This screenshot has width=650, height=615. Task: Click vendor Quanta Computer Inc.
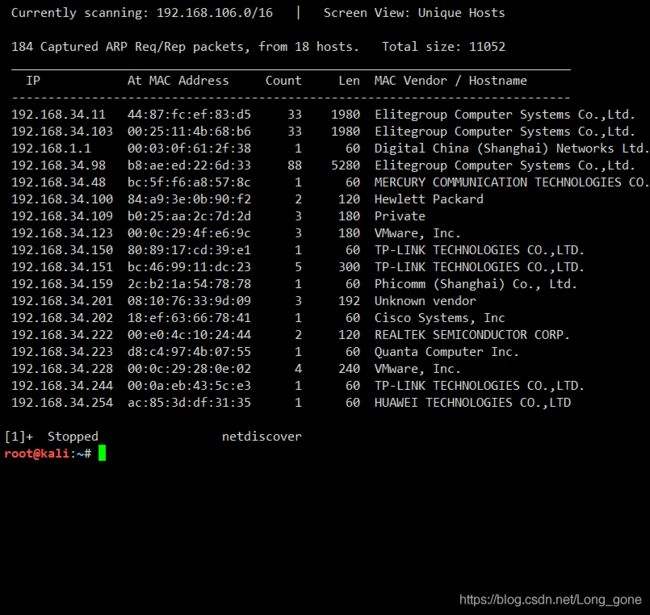pos(446,352)
